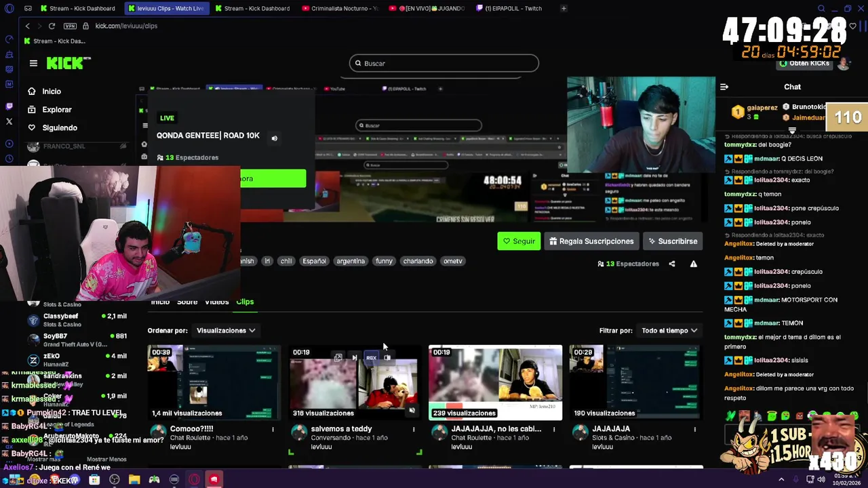The image size is (868, 488).
Task: Open the JAJAJAJA Slots & Casino clip thumbnail
Action: tap(635, 382)
